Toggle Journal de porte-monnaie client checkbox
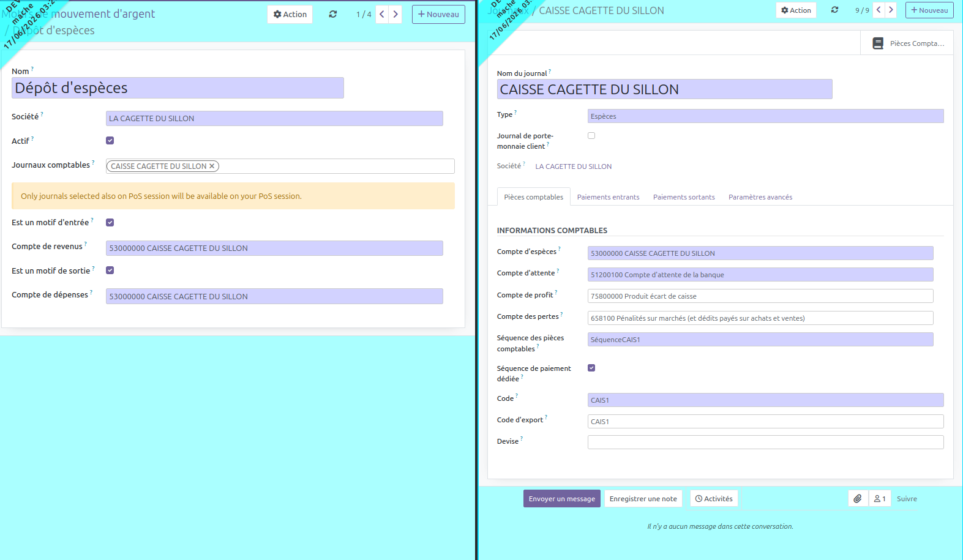963x560 pixels. [x=591, y=136]
